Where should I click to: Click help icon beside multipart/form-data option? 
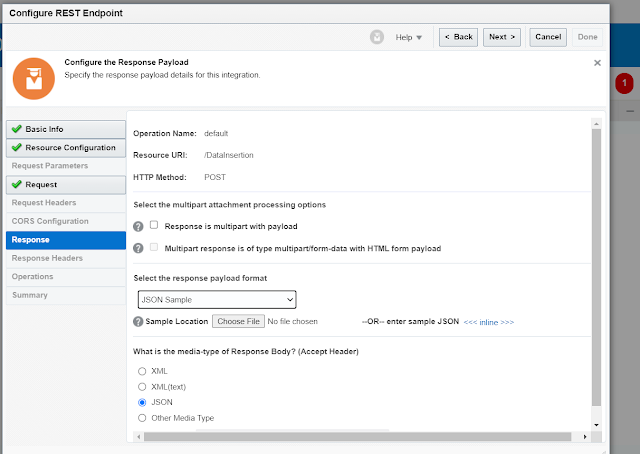[138, 248]
